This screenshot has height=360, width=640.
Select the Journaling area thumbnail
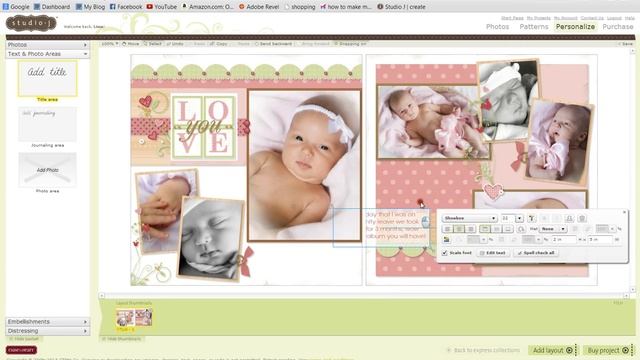[x=47, y=124]
